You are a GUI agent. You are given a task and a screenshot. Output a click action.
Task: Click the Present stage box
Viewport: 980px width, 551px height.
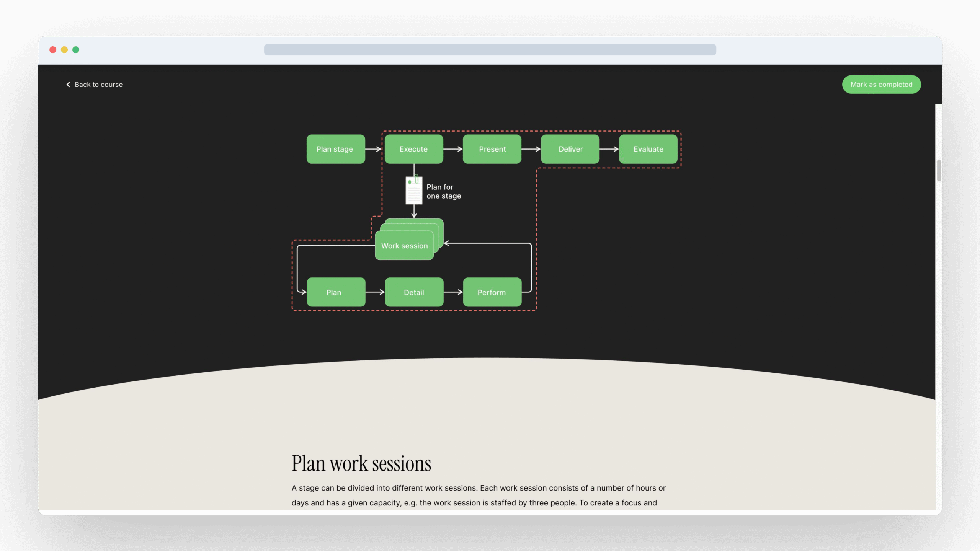point(492,149)
